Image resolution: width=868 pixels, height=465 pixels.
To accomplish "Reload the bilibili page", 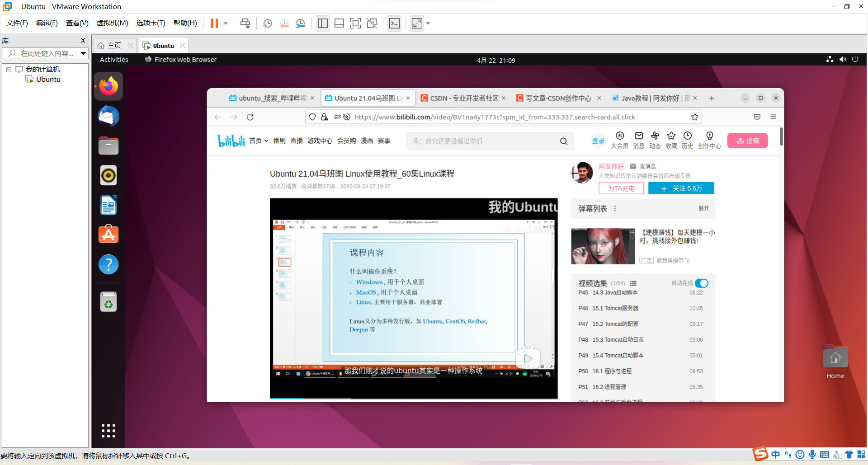I will click(250, 117).
